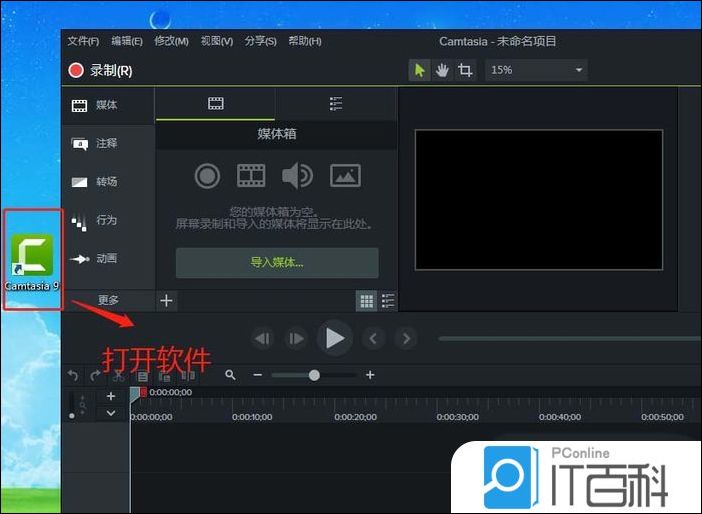
Task: Click the 0:00:30;00 mark on the ruler
Action: (x=458, y=417)
